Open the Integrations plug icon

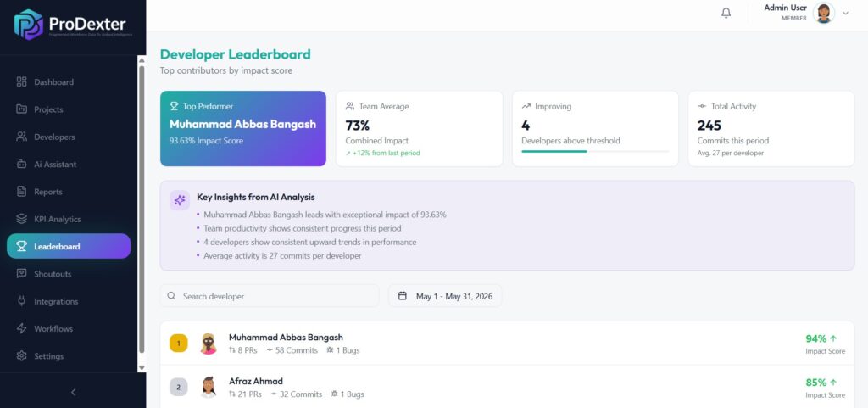click(x=21, y=301)
